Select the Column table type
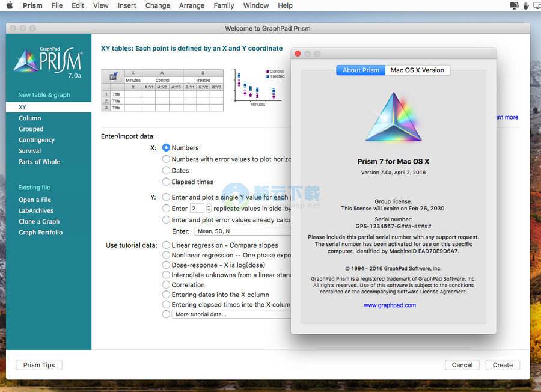This screenshot has height=392, width=541. click(29, 118)
